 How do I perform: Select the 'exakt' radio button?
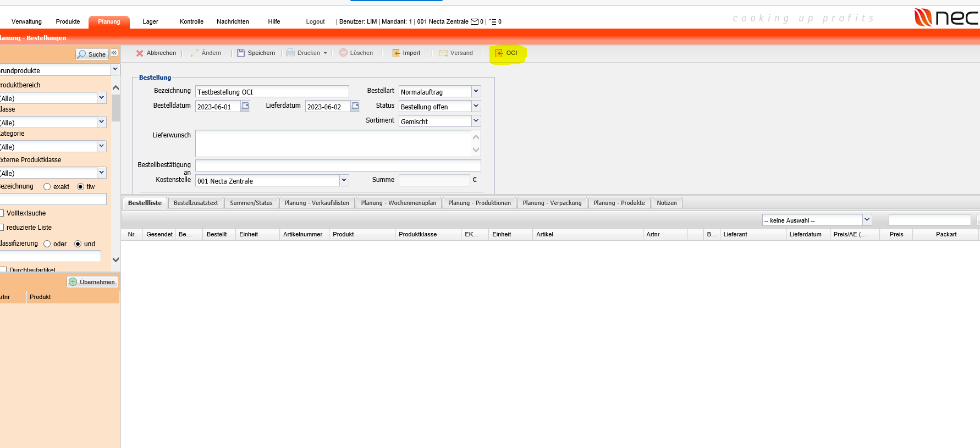(x=47, y=187)
